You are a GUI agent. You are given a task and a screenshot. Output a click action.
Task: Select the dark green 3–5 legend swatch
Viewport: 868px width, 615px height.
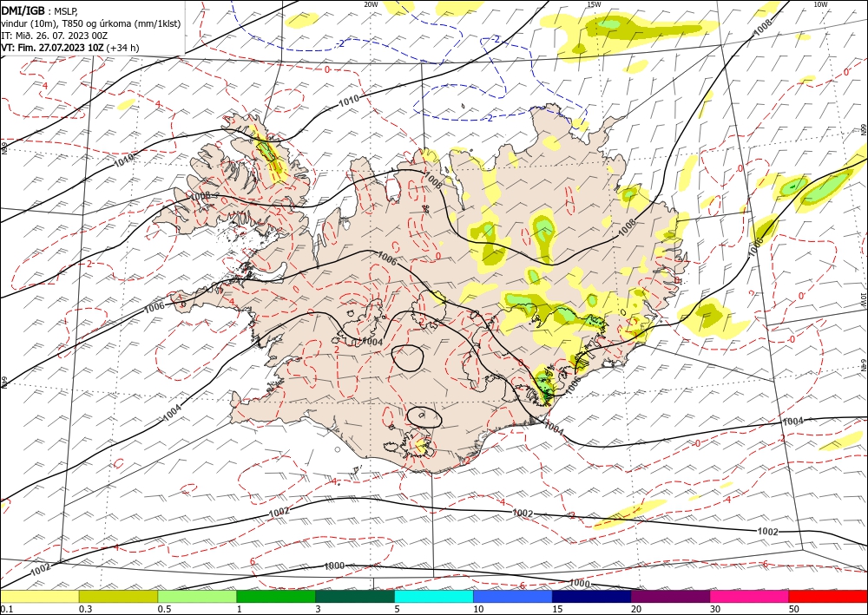click(355, 596)
